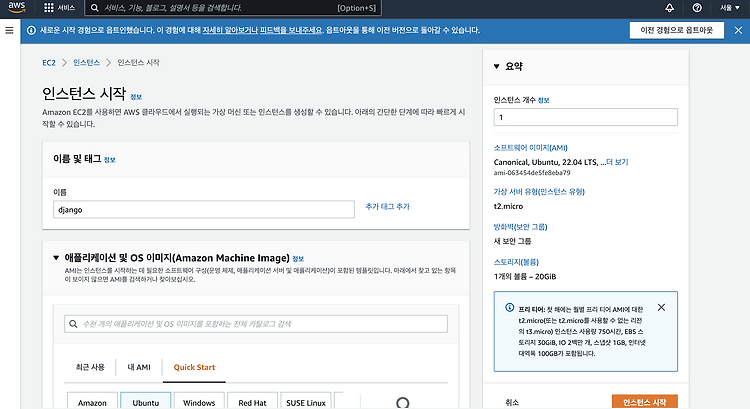Open the notifications bell
This screenshot has width=750, height=409.
(669, 8)
